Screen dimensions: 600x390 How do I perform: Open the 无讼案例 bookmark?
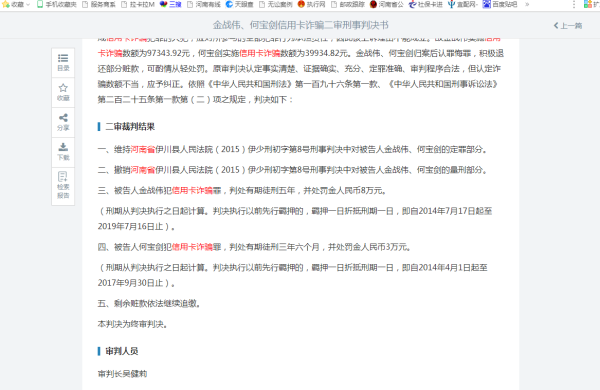(x=276, y=5)
